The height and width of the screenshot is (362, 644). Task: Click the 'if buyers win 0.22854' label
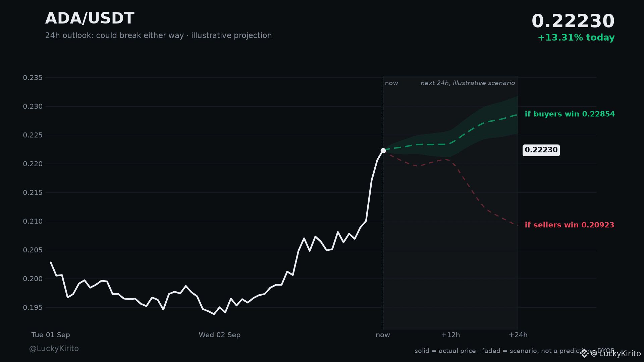pyautogui.click(x=570, y=114)
